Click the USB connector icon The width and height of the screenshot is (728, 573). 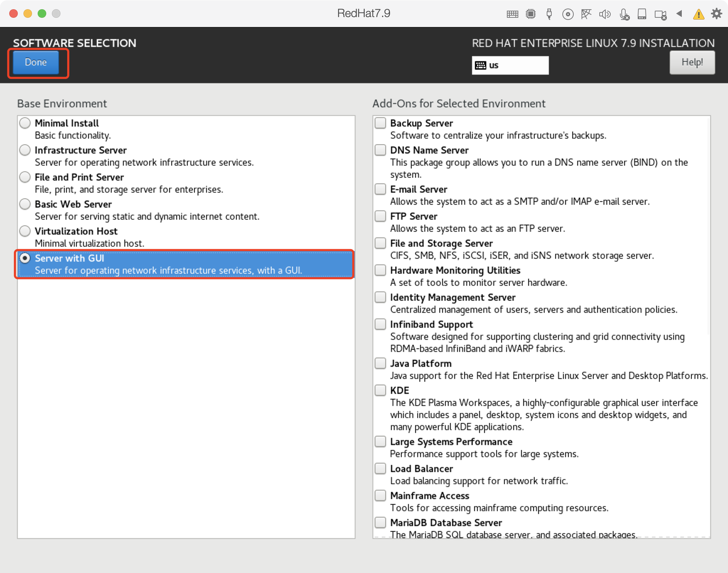tap(549, 14)
